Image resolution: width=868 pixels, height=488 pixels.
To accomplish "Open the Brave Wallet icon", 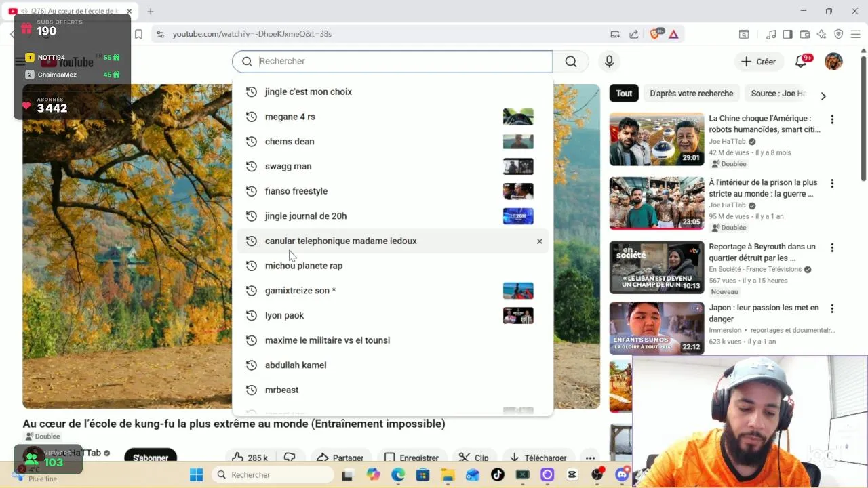I will tap(805, 34).
